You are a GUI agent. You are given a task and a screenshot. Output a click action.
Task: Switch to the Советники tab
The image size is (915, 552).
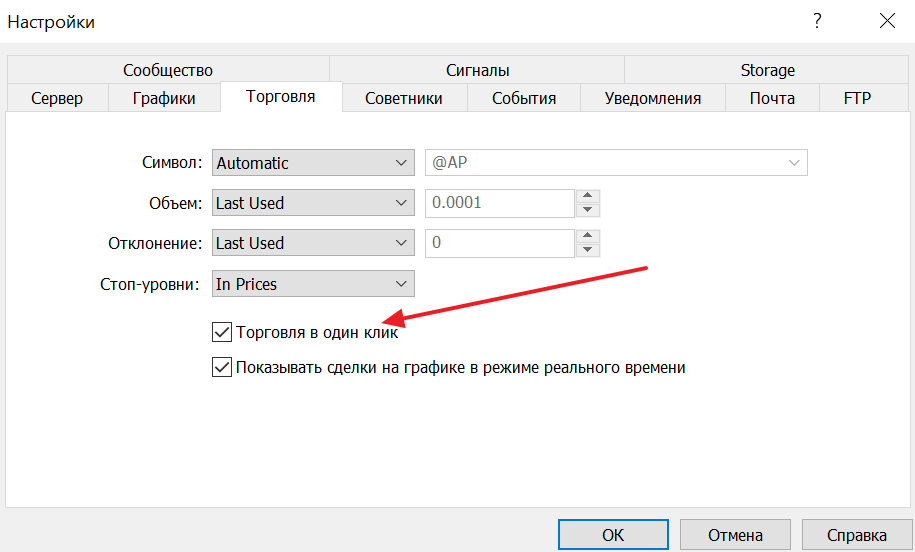[x=403, y=98]
